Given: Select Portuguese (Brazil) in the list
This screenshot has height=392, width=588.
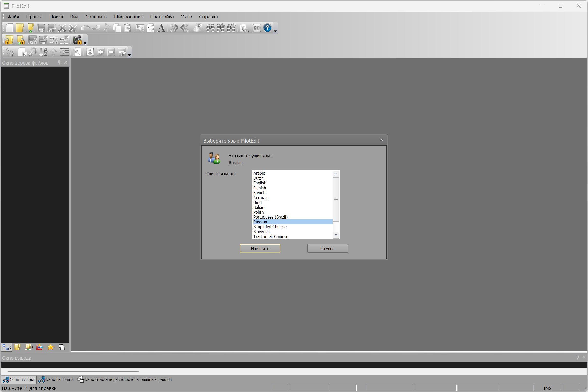Looking at the screenshot, I should pos(292,217).
